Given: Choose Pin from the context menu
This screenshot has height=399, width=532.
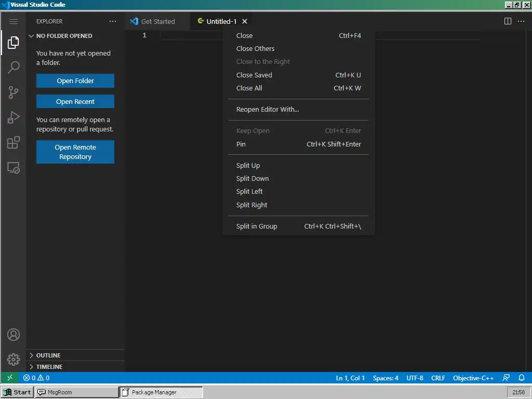Looking at the screenshot, I should click(x=299, y=144).
